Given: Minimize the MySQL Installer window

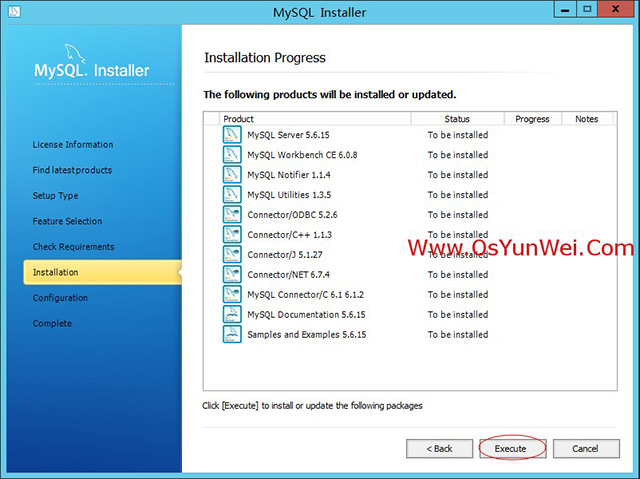Looking at the screenshot, I should [565, 10].
